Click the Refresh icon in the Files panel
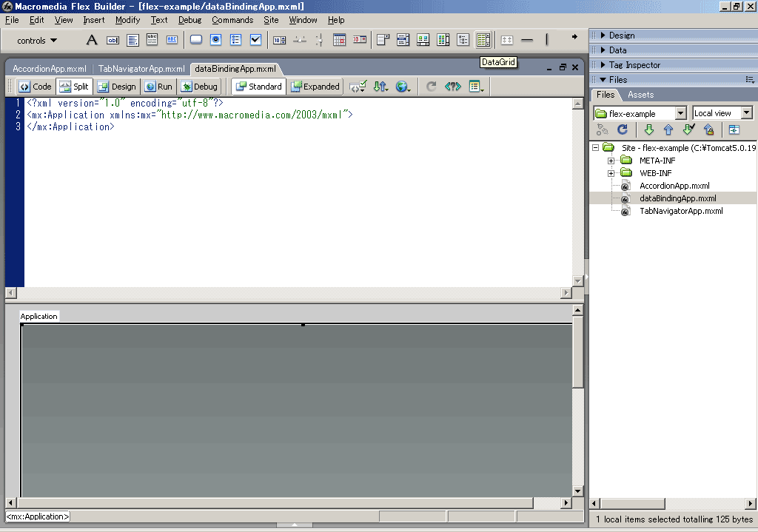The width and height of the screenshot is (758, 532). click(622, 129)
